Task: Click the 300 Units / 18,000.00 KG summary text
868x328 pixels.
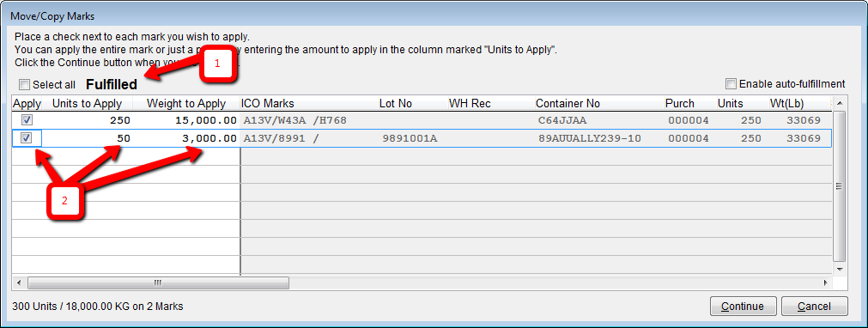Action: [97, 307]
